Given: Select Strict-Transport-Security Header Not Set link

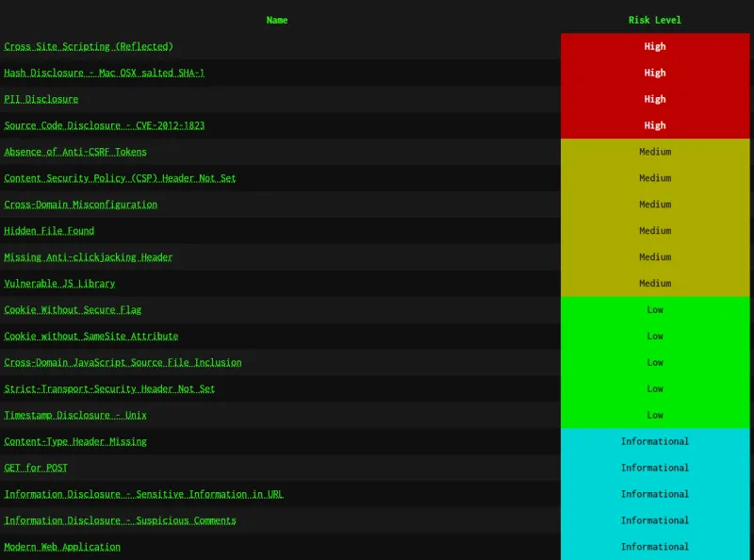Looking at the screenshot, I should [109, 389].
